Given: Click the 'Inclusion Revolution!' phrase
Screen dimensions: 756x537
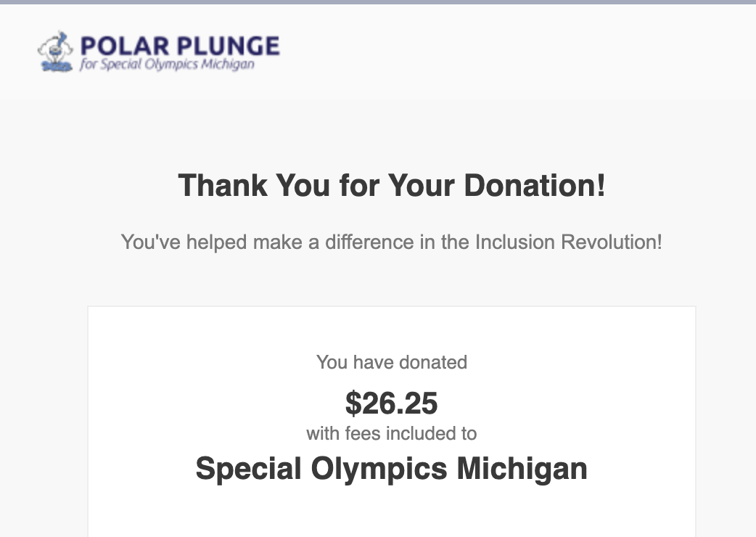Looking at the screenshot, I should 568,242.
